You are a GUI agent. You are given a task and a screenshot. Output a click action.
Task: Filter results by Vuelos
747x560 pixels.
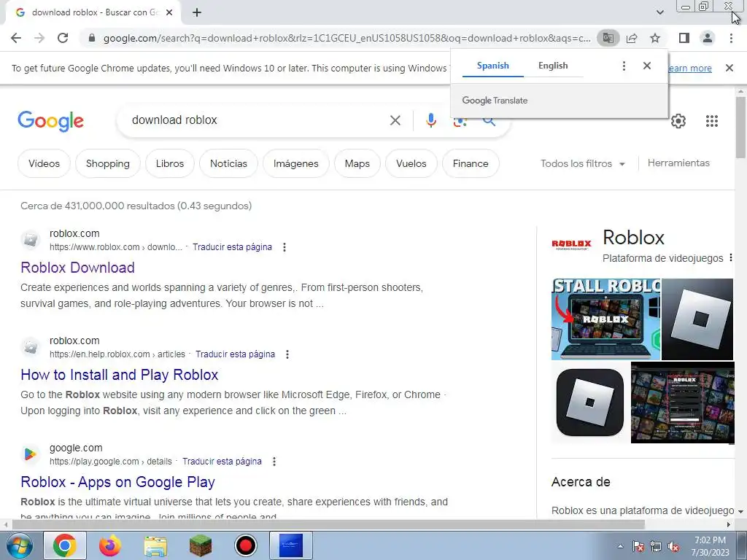pyautogui.click(x=411, y=163)
